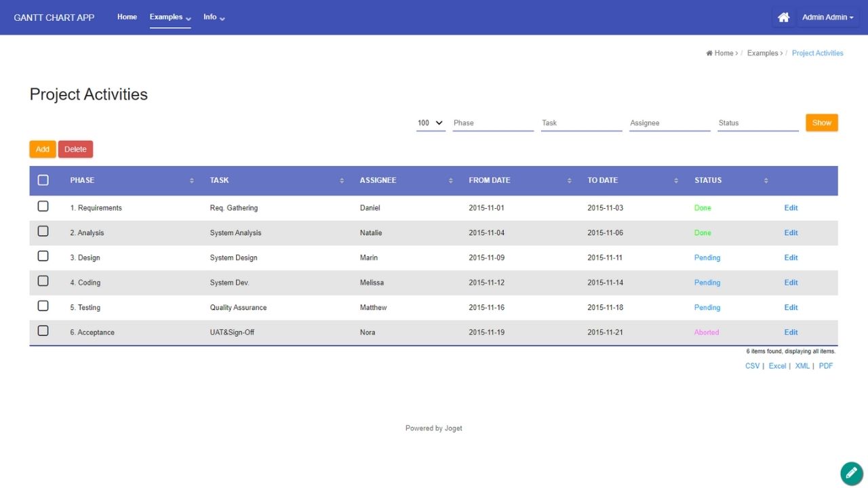This screenshot has width=868, height=488.
Task: Click the red Delete button
Action: pos(75,149)
